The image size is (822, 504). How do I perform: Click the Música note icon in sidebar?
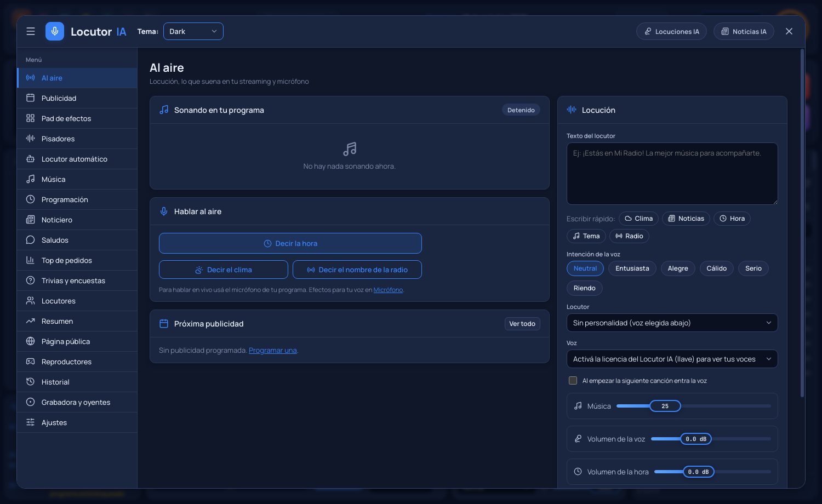pyautogui.click(x=31, y=179)
